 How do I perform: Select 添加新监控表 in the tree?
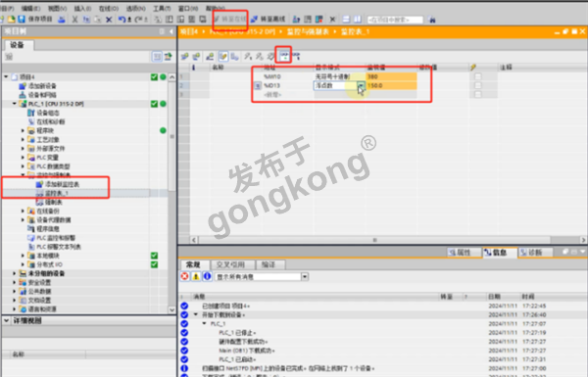58,184
